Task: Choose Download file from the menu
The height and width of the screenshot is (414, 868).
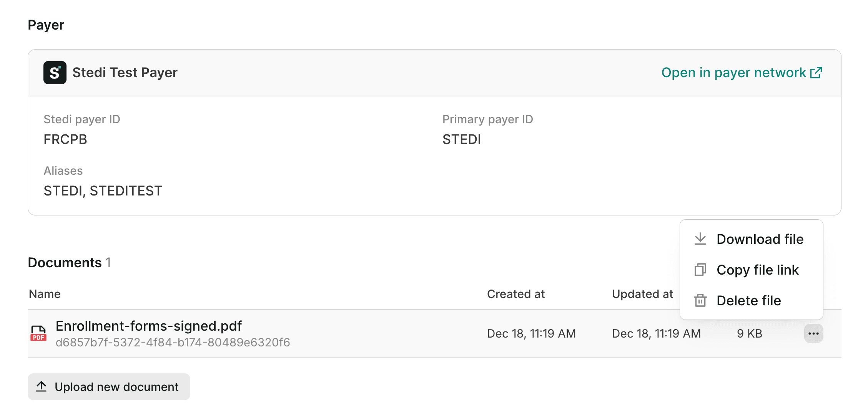Action: [760, 239]
